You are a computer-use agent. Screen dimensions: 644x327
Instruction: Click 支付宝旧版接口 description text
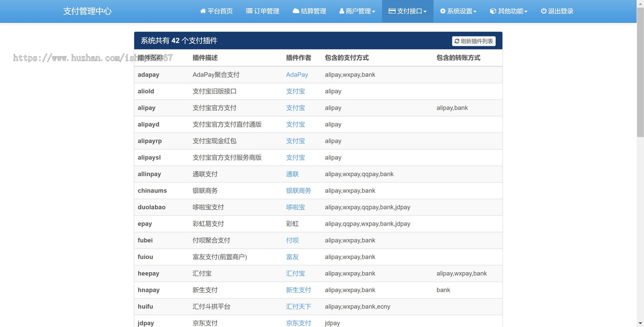coord(215,91)
